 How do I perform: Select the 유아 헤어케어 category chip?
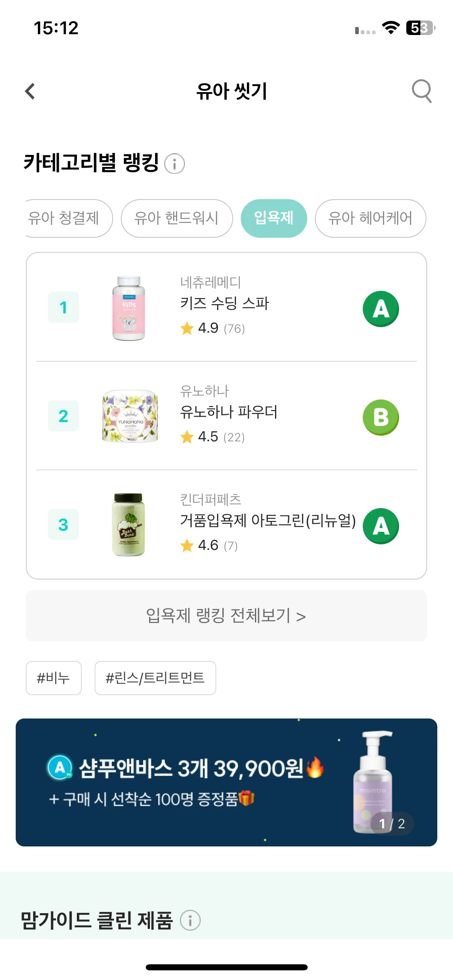370,218
